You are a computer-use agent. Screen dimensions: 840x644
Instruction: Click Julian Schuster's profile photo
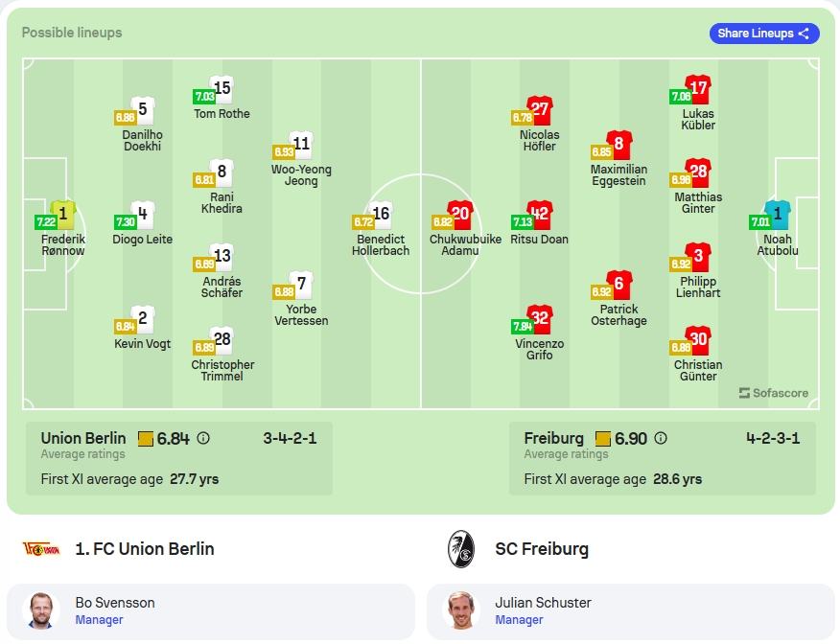[460, 610]
